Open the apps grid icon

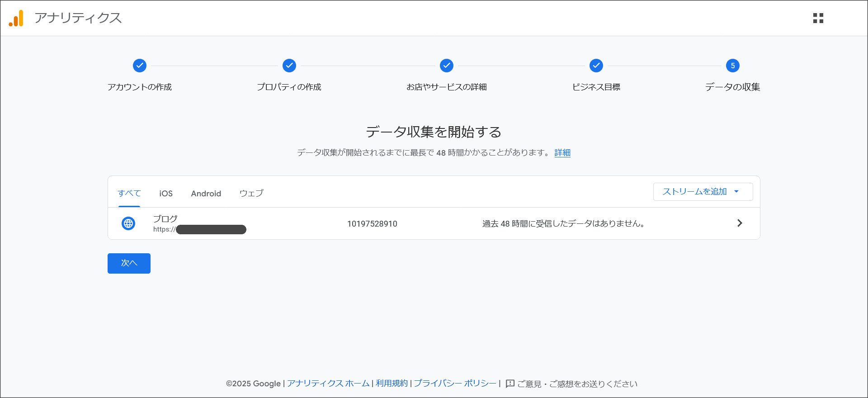[x=818, y=18]
